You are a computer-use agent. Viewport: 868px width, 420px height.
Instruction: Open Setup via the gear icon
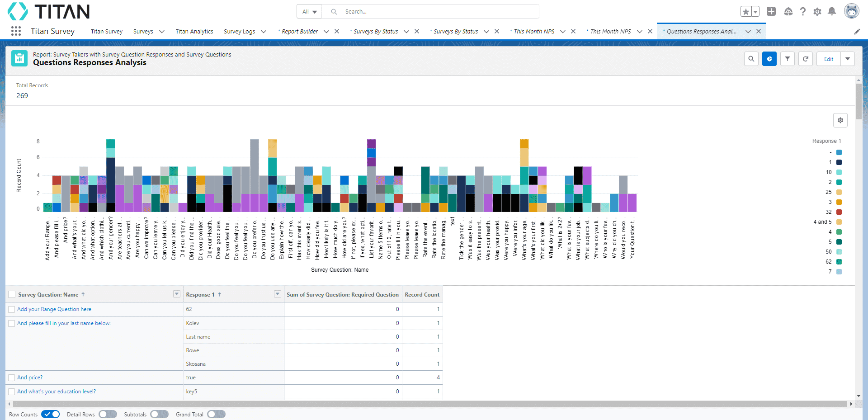[x=817, y=11]
